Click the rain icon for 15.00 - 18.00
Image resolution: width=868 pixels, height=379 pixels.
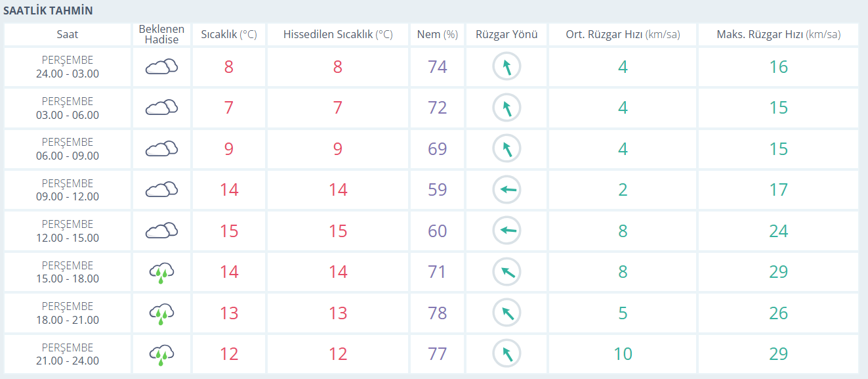161,272
